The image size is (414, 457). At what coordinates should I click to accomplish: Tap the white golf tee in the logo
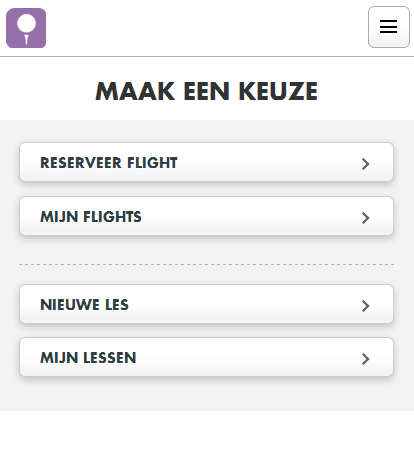(26, 39)
